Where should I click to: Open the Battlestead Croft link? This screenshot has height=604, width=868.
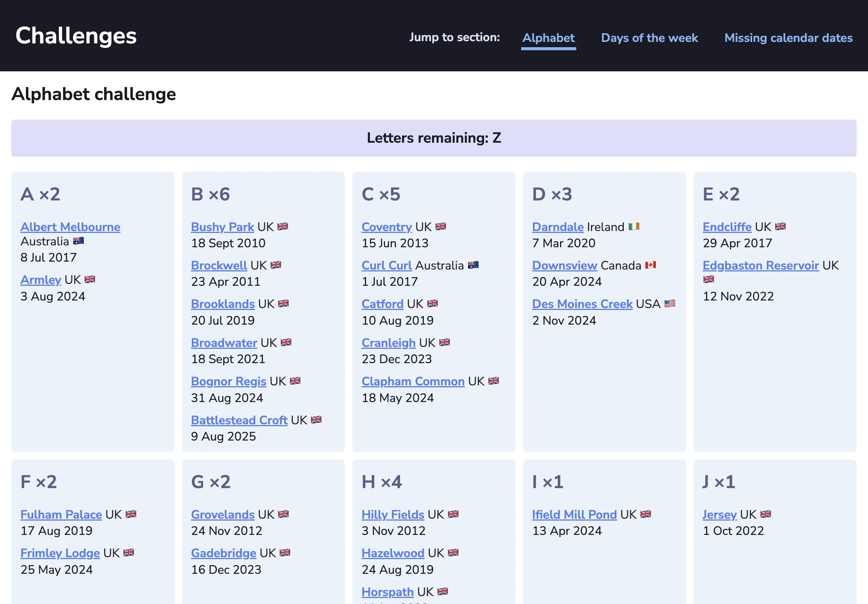coord(239,420)
